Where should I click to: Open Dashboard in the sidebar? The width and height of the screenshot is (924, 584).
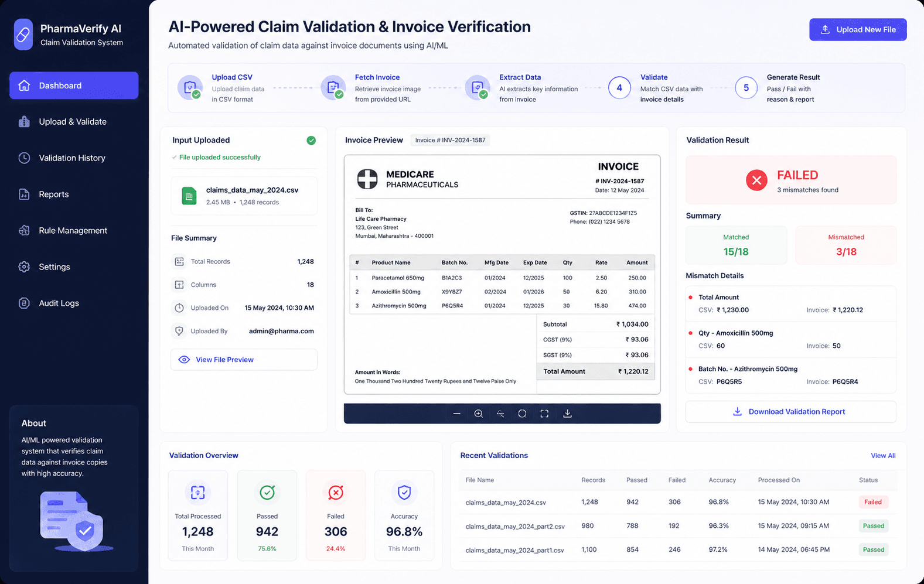74,86
